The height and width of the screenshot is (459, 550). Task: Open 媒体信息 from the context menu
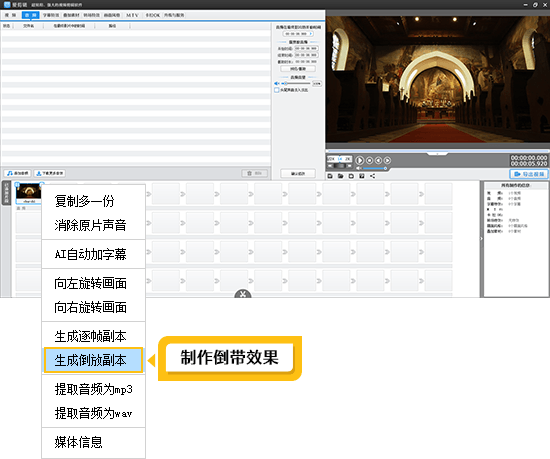click(93, 442)
